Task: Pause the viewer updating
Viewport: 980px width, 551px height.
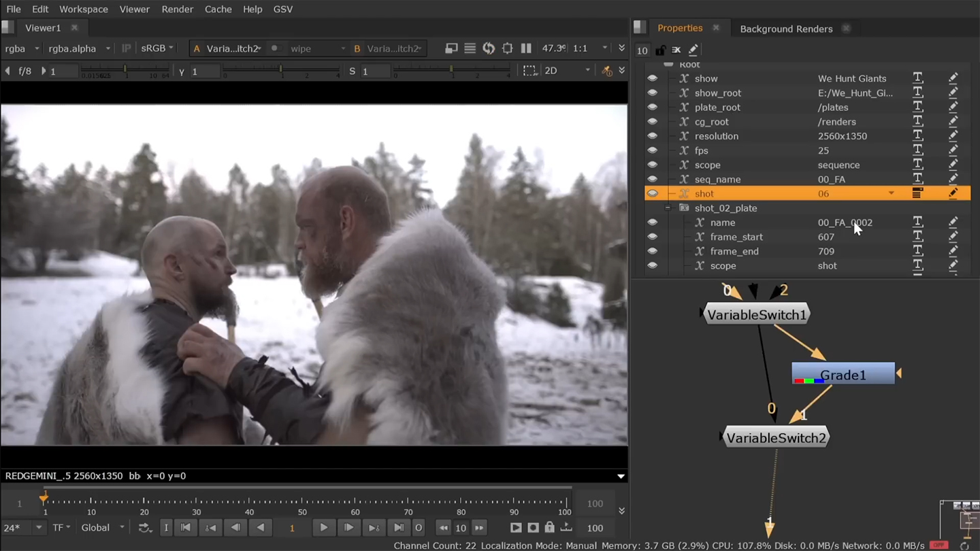Action: coord(526,48)
